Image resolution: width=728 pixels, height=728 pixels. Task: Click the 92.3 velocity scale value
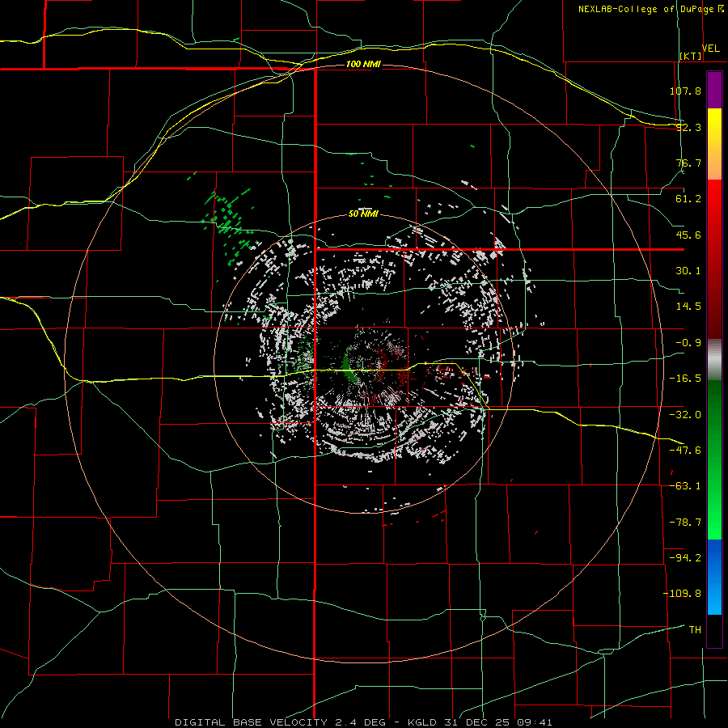click(688, 127)
